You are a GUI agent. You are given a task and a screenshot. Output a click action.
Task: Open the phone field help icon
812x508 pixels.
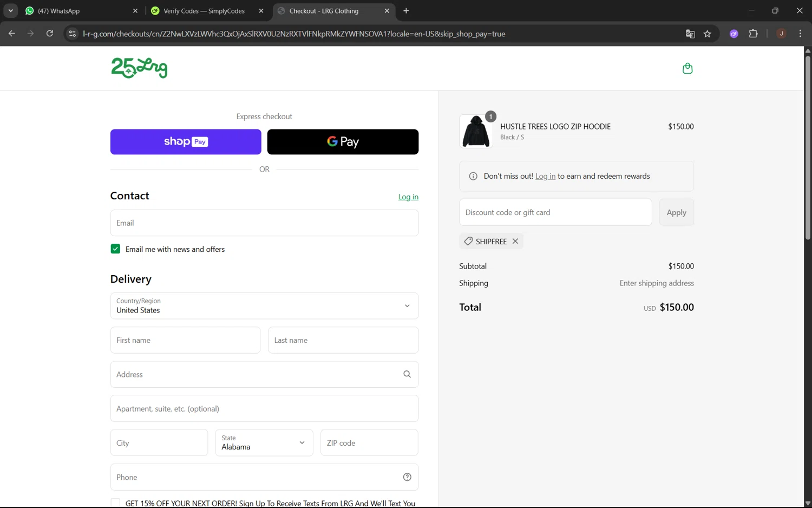(x=407, y=477)
